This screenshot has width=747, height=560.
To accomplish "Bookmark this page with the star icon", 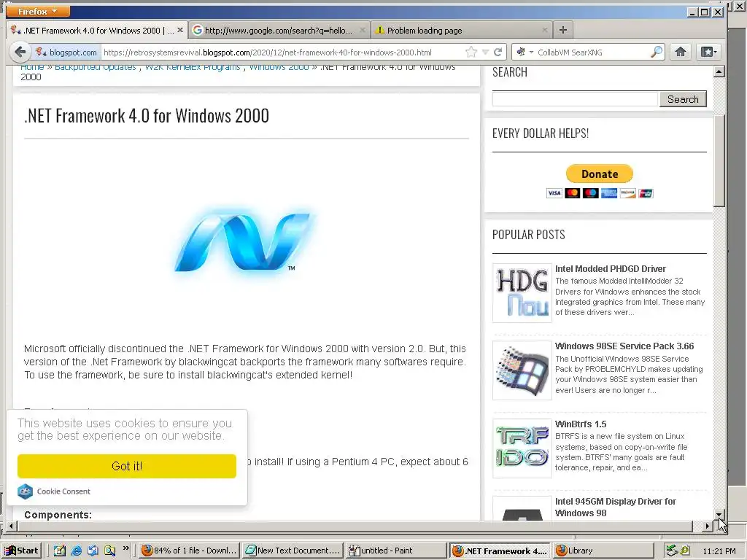I will [x=471, y=52].
